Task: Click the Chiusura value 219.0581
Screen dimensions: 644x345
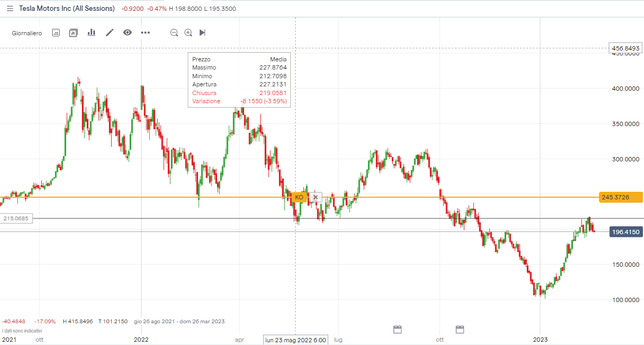Action: coord(273,93)
